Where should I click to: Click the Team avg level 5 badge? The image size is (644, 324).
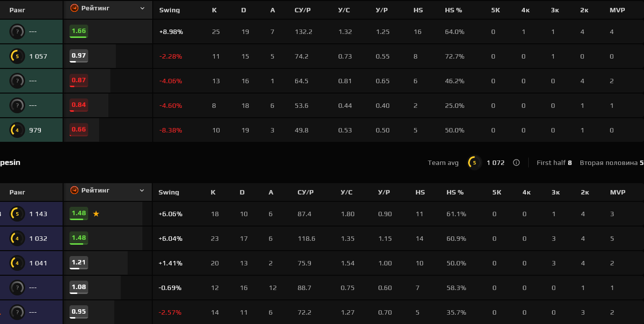tap(475, 162)
